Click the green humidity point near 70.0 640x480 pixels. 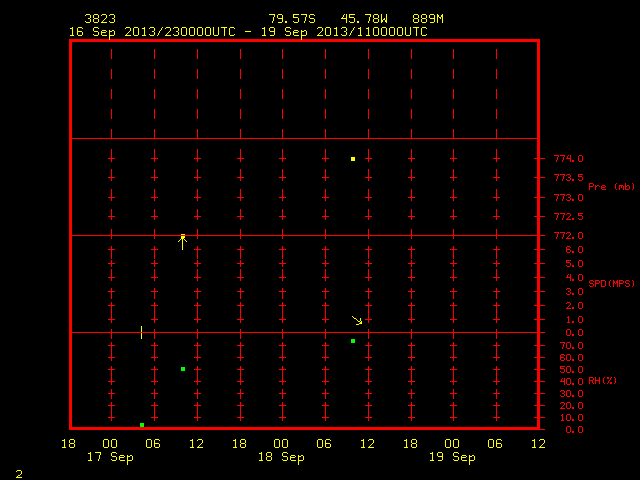click(x=353, y=341)
